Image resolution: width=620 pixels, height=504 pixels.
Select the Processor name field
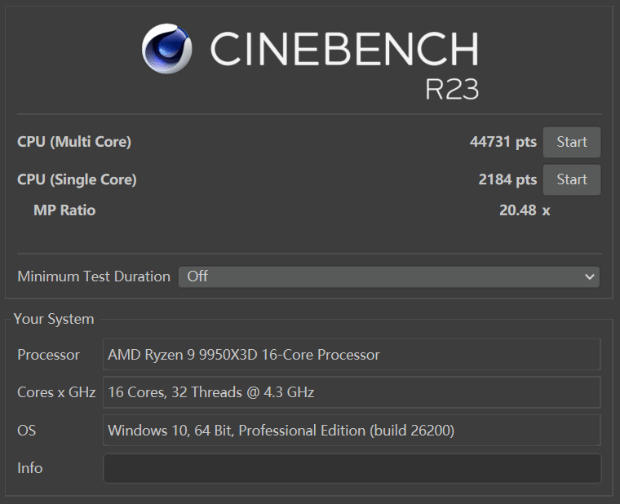point(352,355)
